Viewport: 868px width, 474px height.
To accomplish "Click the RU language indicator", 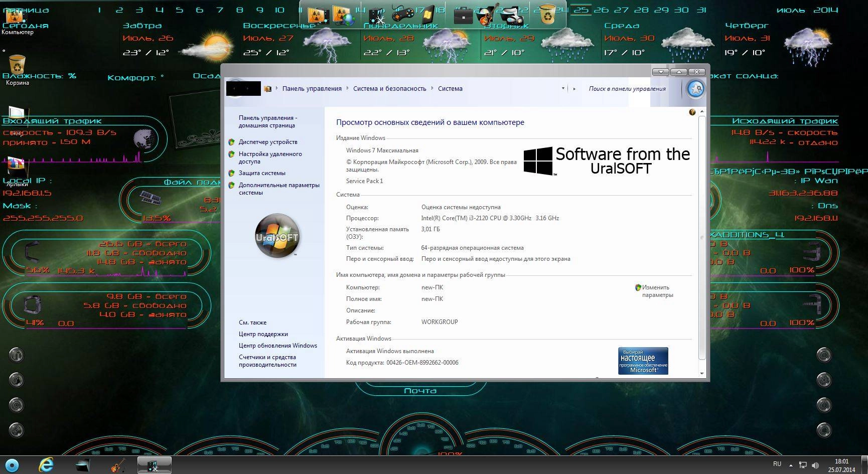I will 777,464.
